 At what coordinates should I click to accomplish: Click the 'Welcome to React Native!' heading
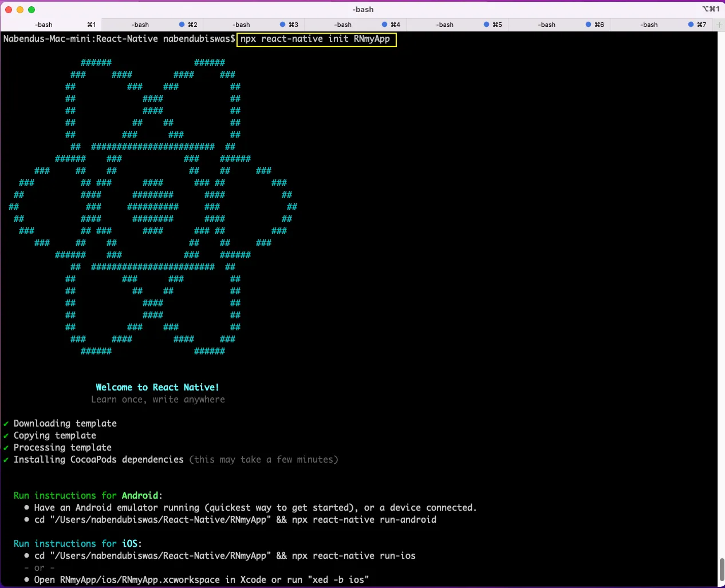(157, 388)
